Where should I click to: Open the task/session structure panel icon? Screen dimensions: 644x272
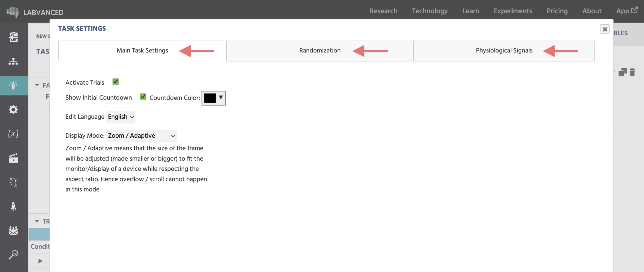tap(13, 37)
